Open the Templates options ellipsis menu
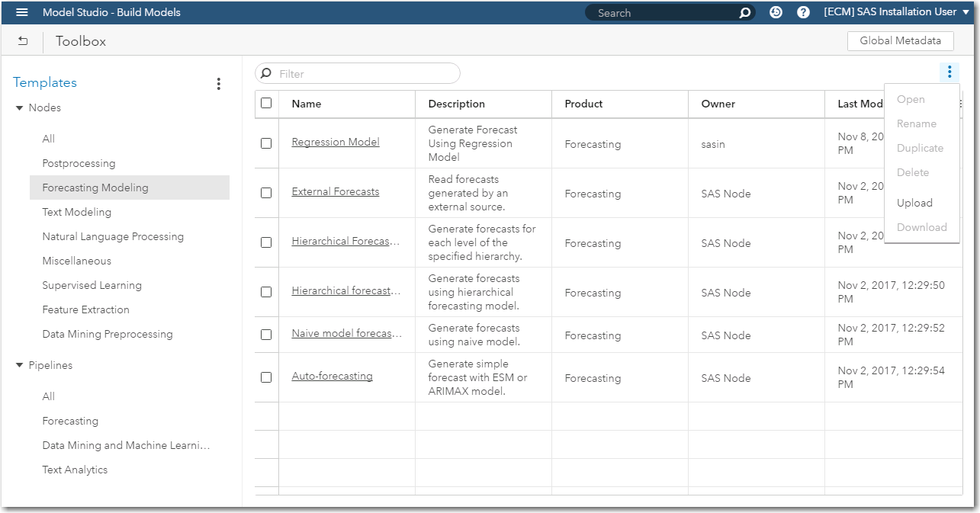The width and height of the screenshot is (980, 513). point(219,84)
